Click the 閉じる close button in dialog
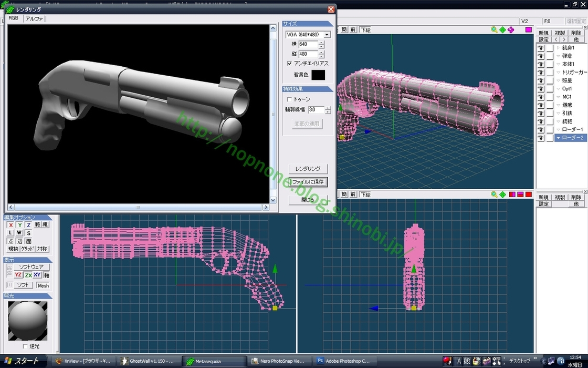 pyautogui.click(x=308, y=200)
